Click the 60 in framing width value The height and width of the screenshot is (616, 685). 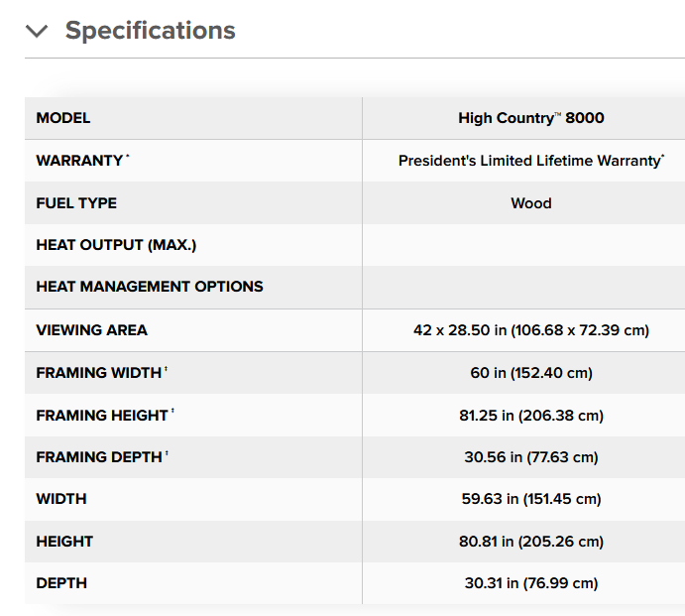pos(531,373)
